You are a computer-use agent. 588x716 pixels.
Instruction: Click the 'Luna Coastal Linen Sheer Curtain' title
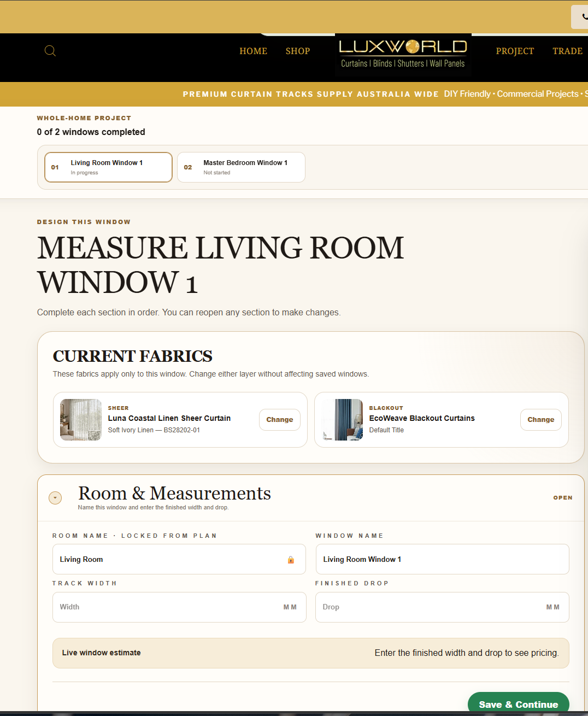[169, 418]
